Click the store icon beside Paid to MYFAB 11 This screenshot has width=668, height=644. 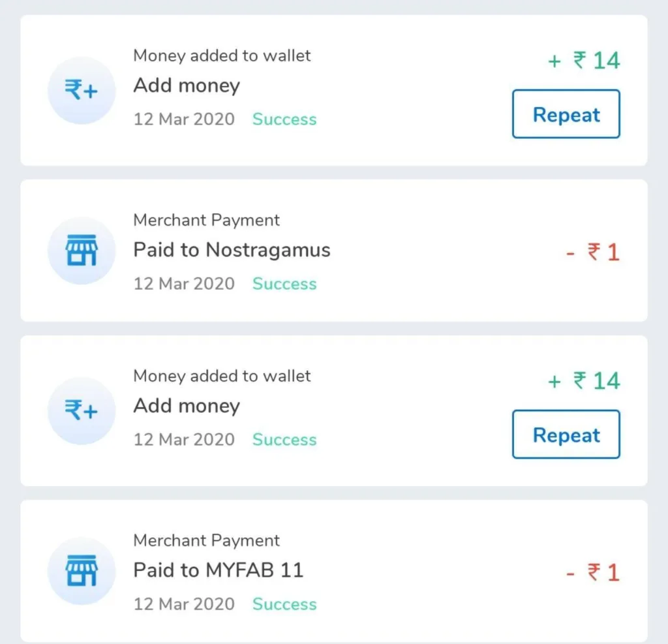82,571
